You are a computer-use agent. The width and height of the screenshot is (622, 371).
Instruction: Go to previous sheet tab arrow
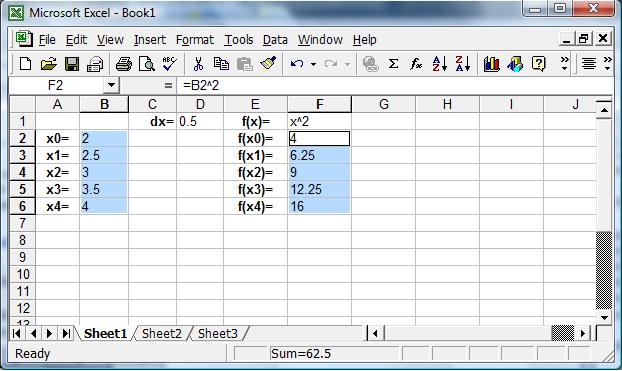[x=33, y=333]
